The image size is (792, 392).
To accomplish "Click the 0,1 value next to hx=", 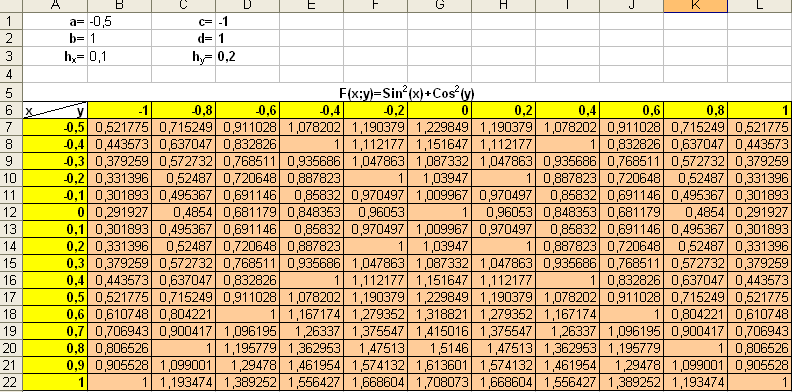I will click(120, 57).
